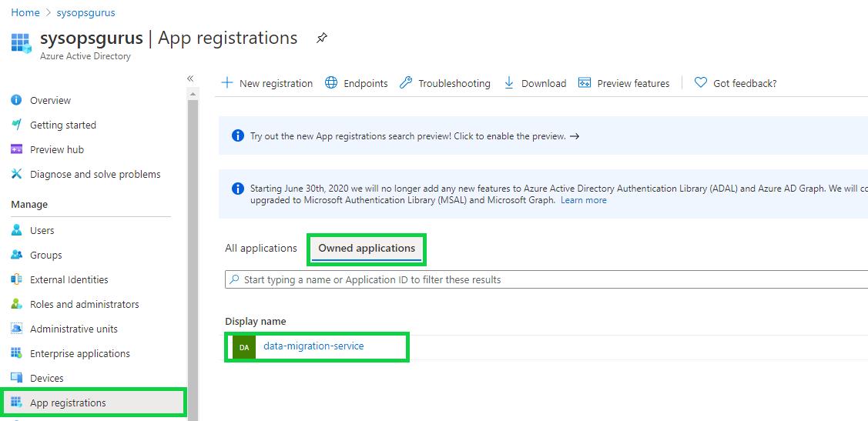Open Overview in the sidebar
This screenshot has height=421, width=868.
[x=50, y=101]
